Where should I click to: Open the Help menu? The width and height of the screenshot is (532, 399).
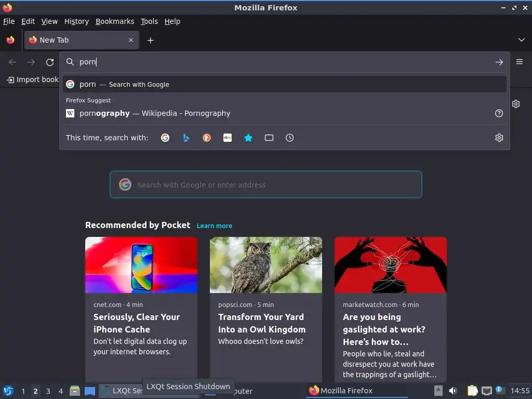(172, 21)
